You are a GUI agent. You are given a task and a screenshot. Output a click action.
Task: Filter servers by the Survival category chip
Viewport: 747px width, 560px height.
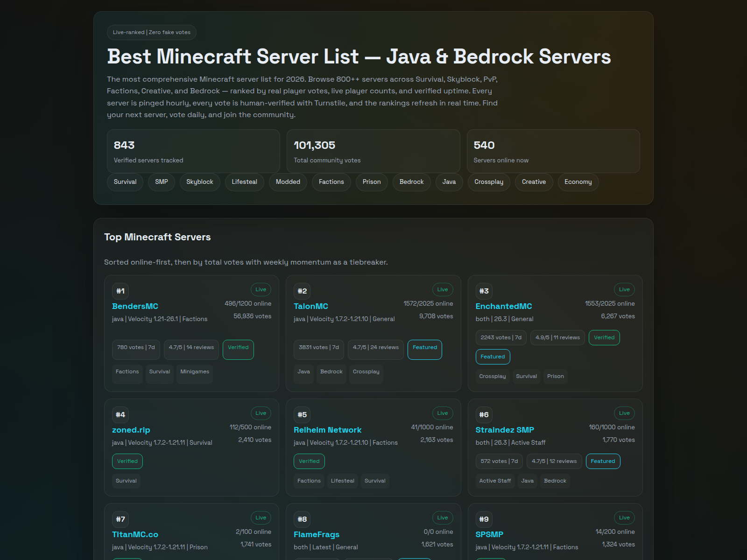(x=125, y=182)
